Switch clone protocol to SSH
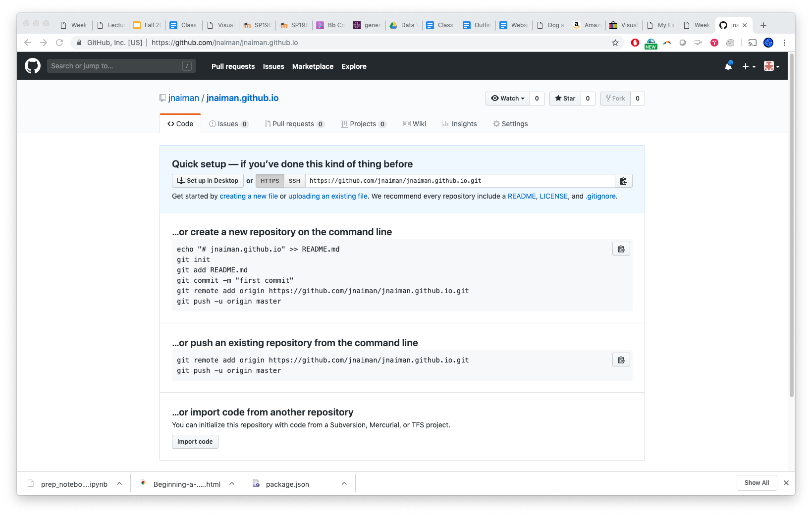812x516 pixels. click(294, 181)
